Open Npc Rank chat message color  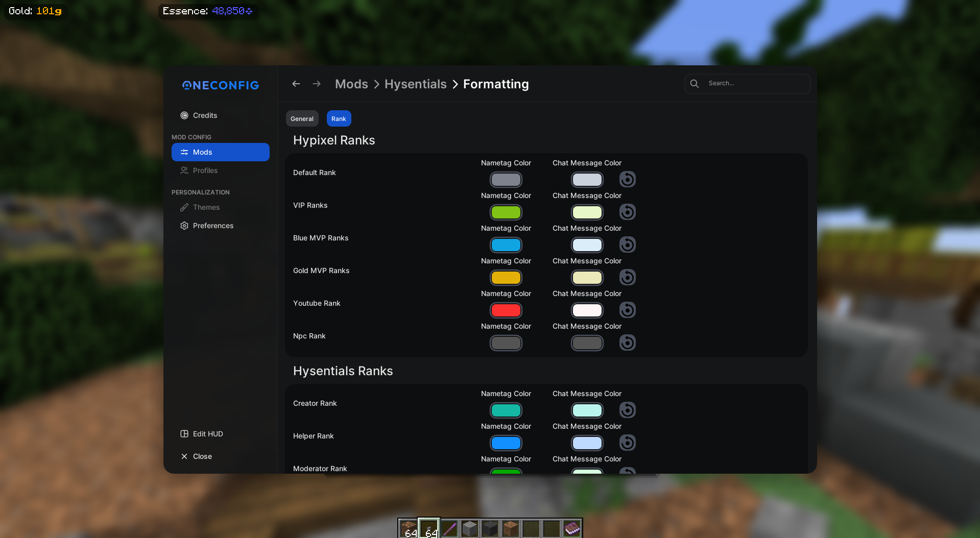point(587,343)
